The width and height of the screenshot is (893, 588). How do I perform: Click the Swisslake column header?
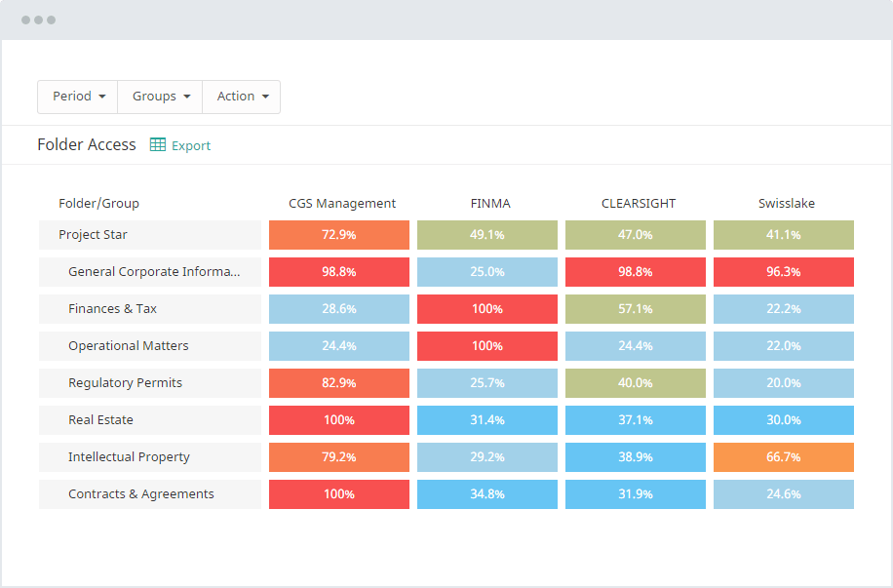coord(786,204)
